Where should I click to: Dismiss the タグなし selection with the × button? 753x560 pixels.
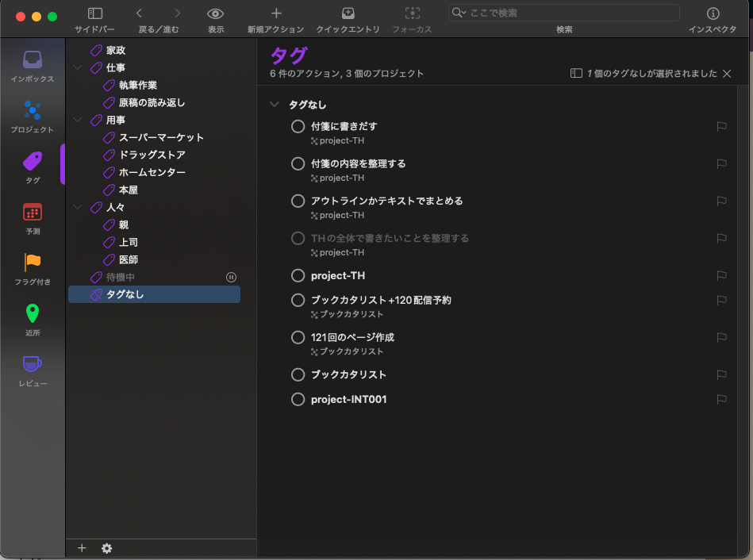727,73
